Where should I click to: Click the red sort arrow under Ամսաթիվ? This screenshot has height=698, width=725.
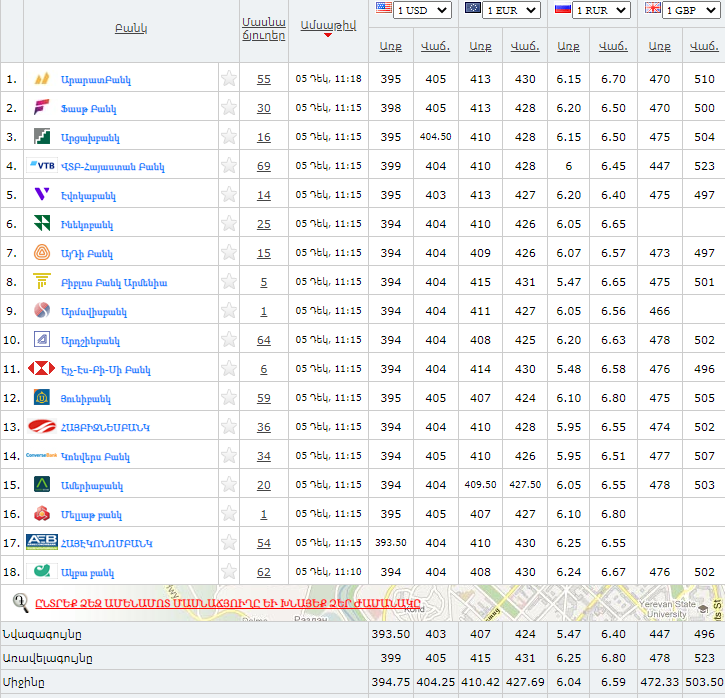(x=328, y=35)
